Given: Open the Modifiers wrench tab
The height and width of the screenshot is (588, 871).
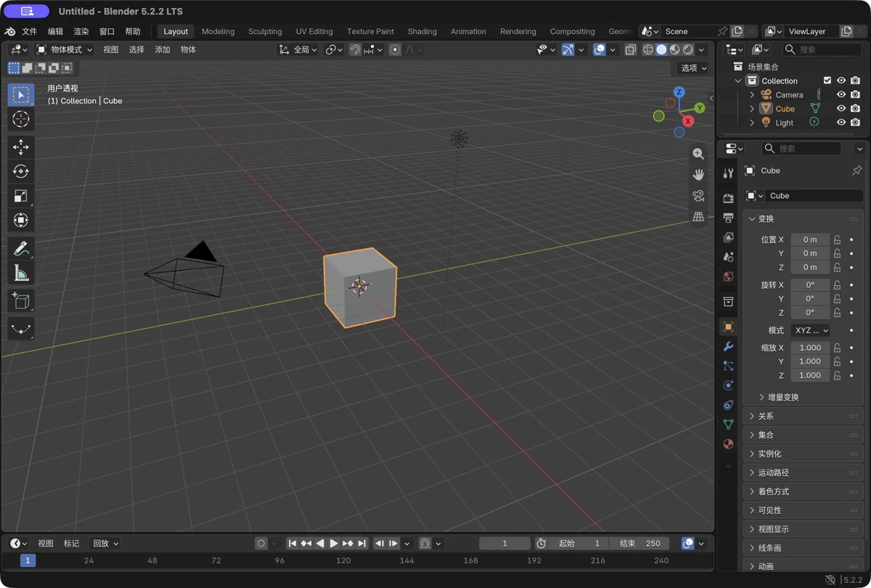Looking at the screenshot, I should coord(729,346).
